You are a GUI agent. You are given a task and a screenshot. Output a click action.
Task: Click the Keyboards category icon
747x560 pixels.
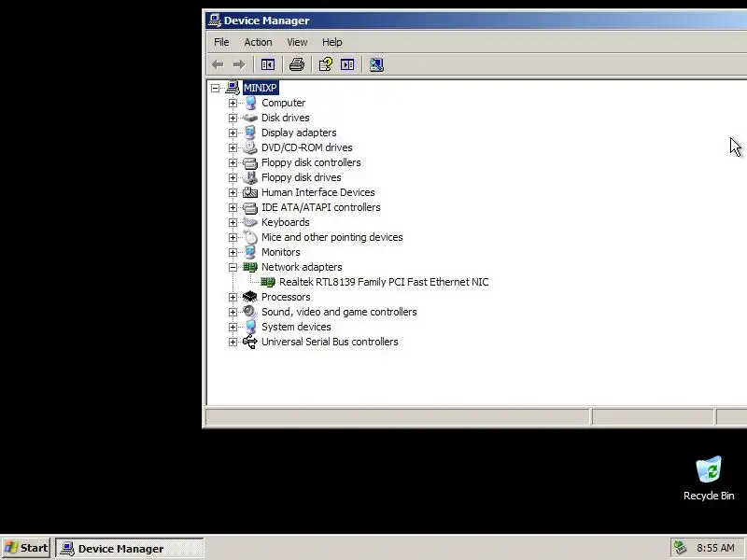coord(250,222)
